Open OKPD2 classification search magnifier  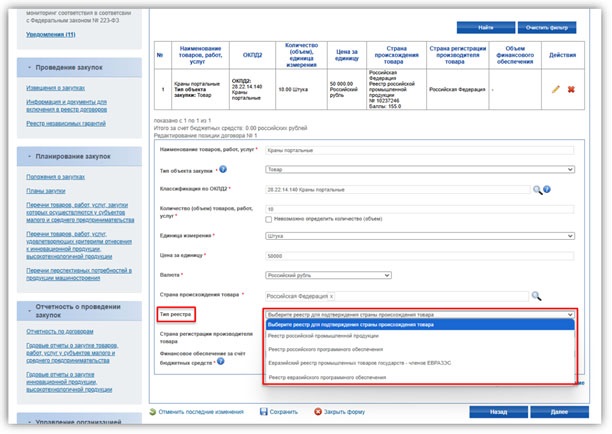click(x=536, y=188)
